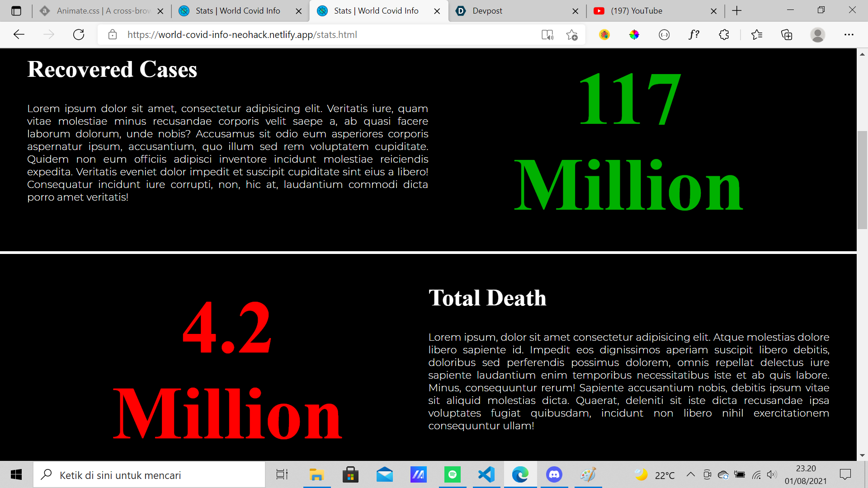The width and height of the screenshot is (868, 488).
Task: Click the f? extension icon
Action: point(694,35)
